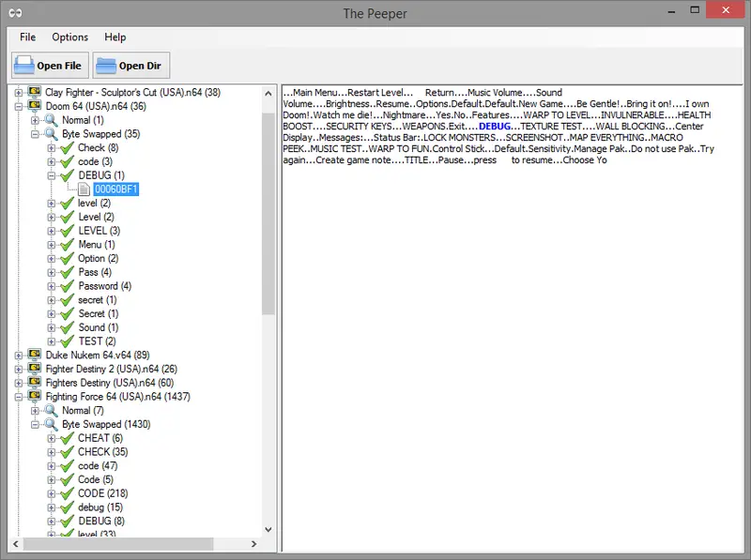Expand the secret (1) node

pos(52,300)
